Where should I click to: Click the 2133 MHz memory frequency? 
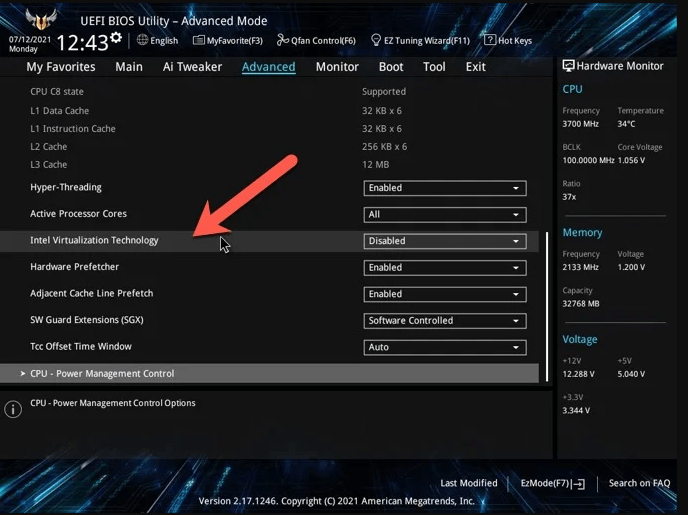(580, 267)
